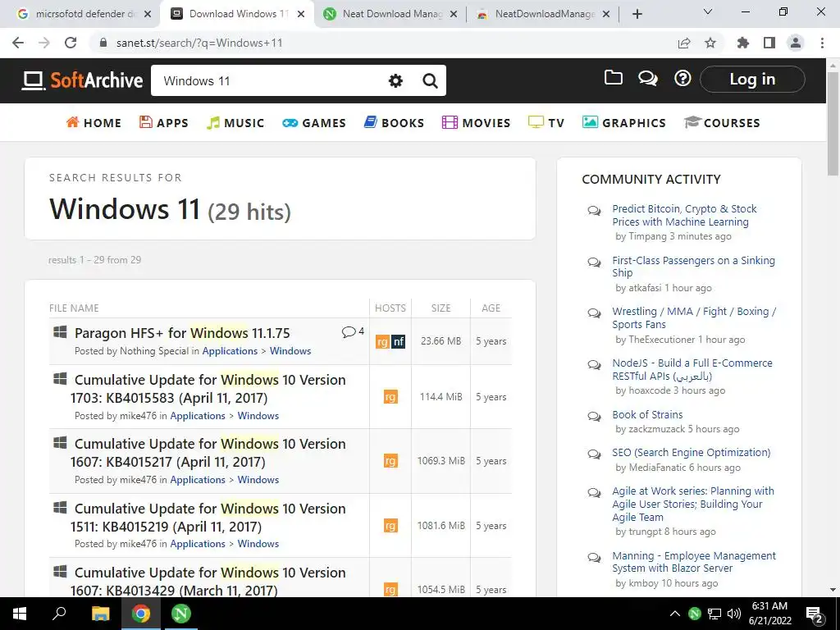Open SEO (Search Engine Optimization) thread

point(691,453)
